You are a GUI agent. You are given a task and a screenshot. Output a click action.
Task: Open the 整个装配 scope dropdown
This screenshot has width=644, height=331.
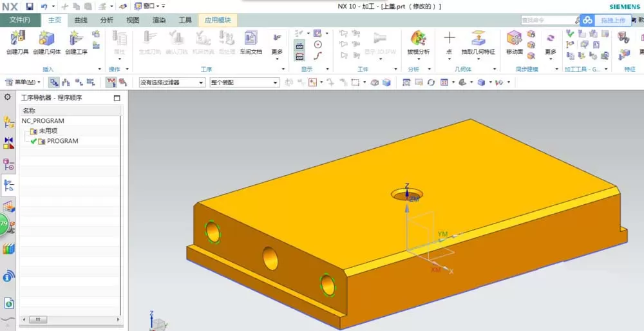(x=245, y=82)
